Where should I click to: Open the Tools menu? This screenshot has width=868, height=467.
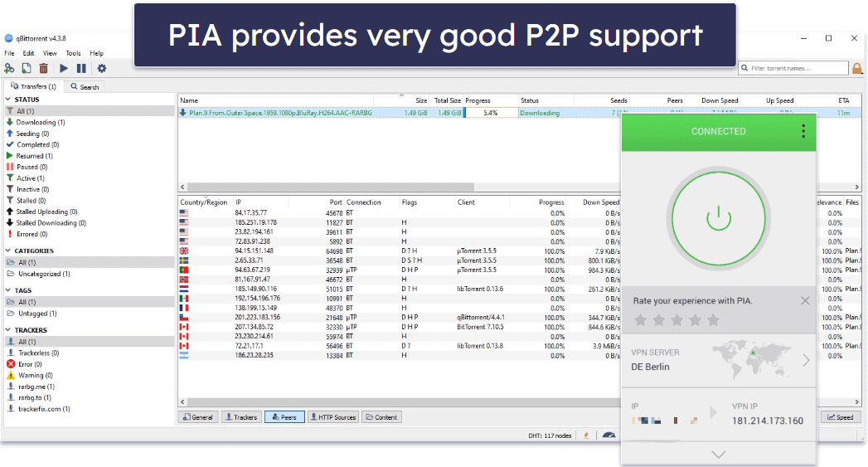pos(73,53)
